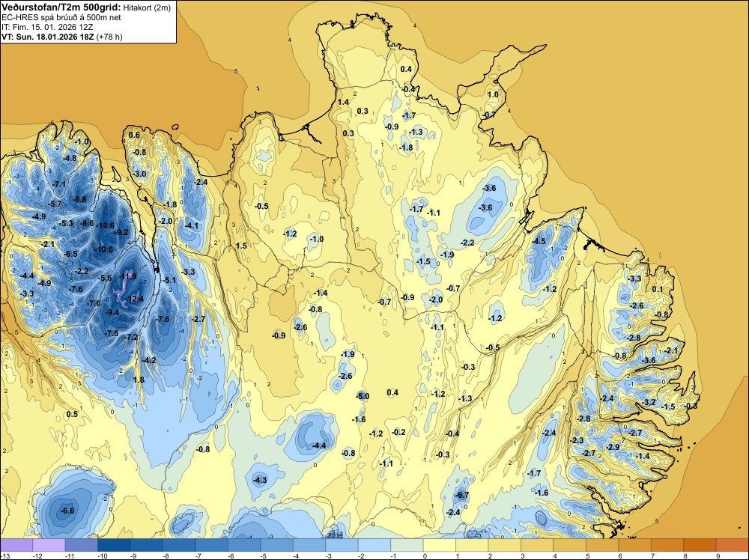Click the map value "-9.2"
The image size is (749, 560).
coord(122,233)
